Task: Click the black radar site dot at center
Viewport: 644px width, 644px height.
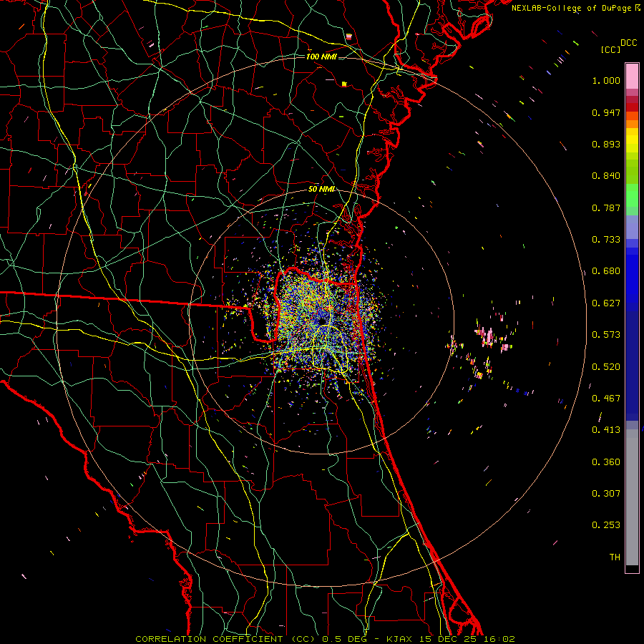Action: point(323,321)
